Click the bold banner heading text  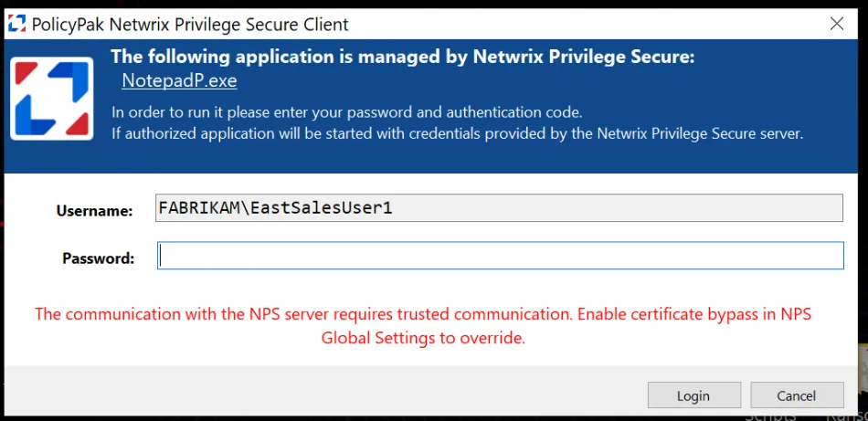click(x=402, y=58)
